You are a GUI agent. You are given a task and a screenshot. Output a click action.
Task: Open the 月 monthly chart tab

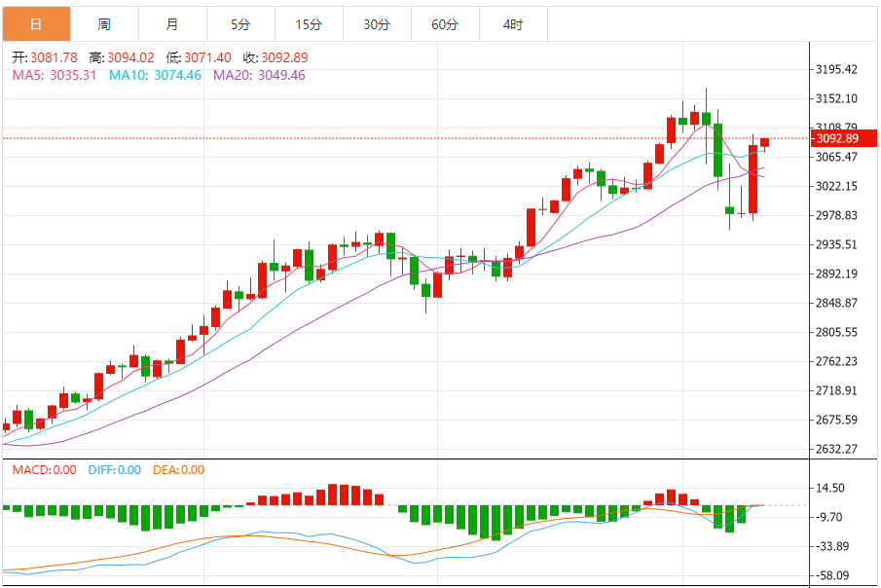pos(172,24)
